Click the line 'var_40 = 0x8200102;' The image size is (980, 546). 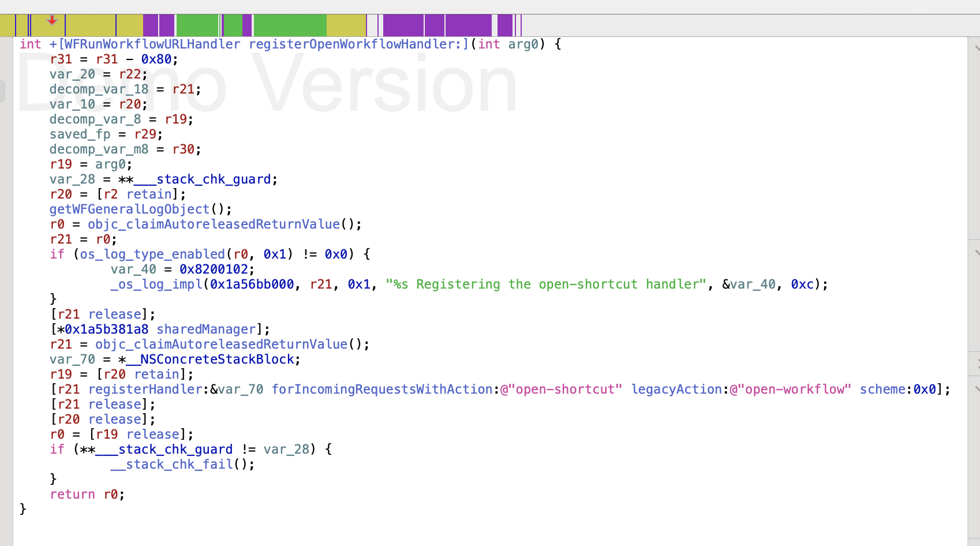click(182, 270)
